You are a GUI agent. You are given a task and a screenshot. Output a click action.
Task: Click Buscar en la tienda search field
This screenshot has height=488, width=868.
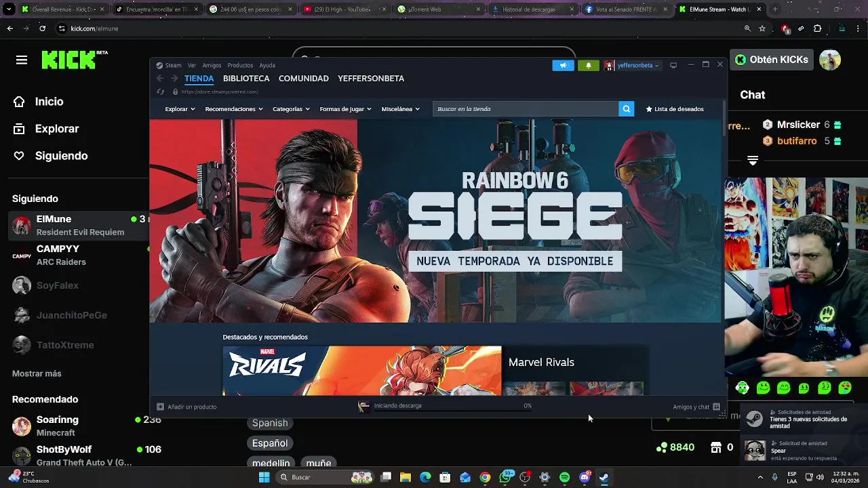526,108
